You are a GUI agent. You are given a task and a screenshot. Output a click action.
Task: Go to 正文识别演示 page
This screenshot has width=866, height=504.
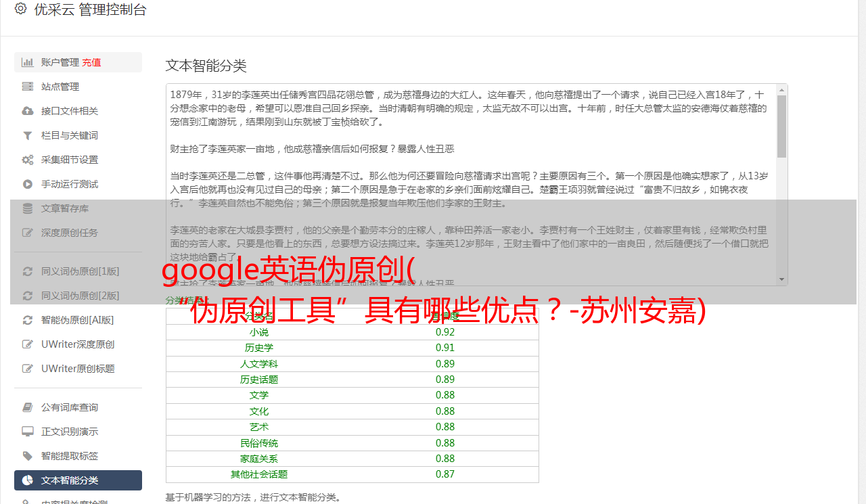(78, 432)
